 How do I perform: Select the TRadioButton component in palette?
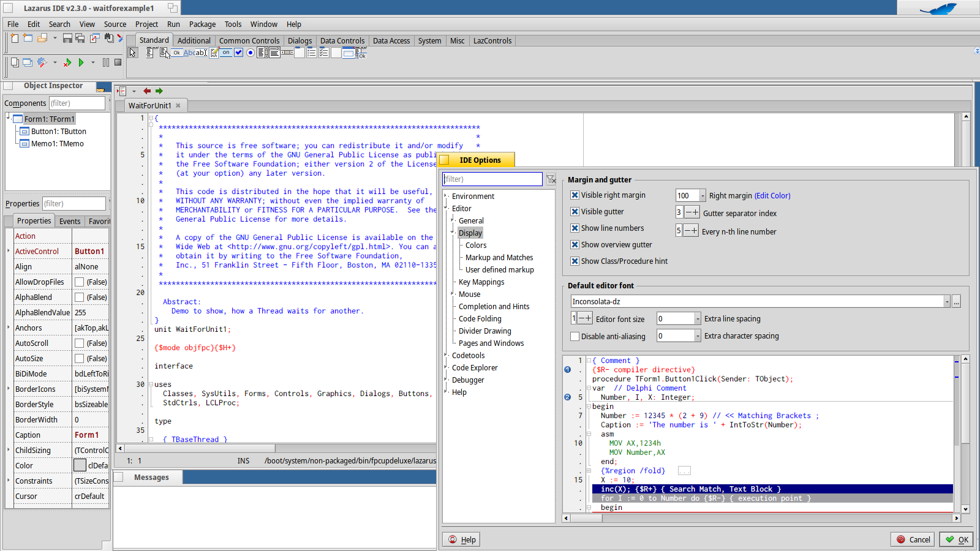tap(251, 53)
